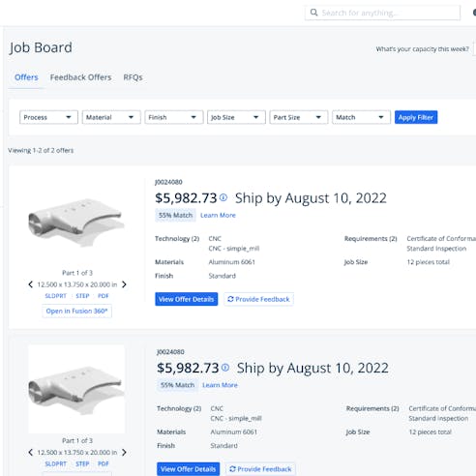The image size is (476, 476).
Task: Show previous part in second offer
Action: coord(30,453)
